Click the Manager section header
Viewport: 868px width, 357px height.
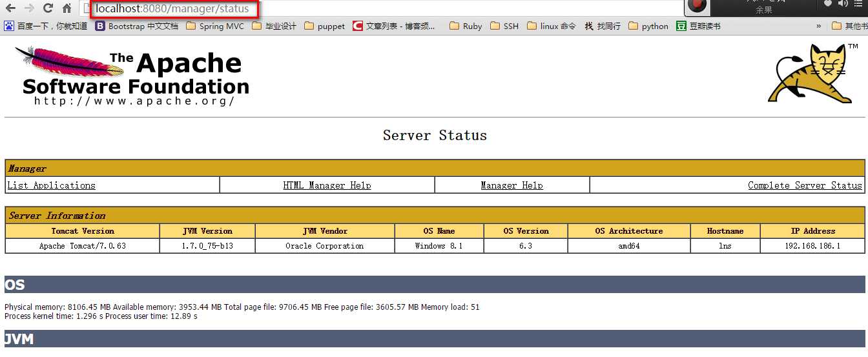pos(435,168)
